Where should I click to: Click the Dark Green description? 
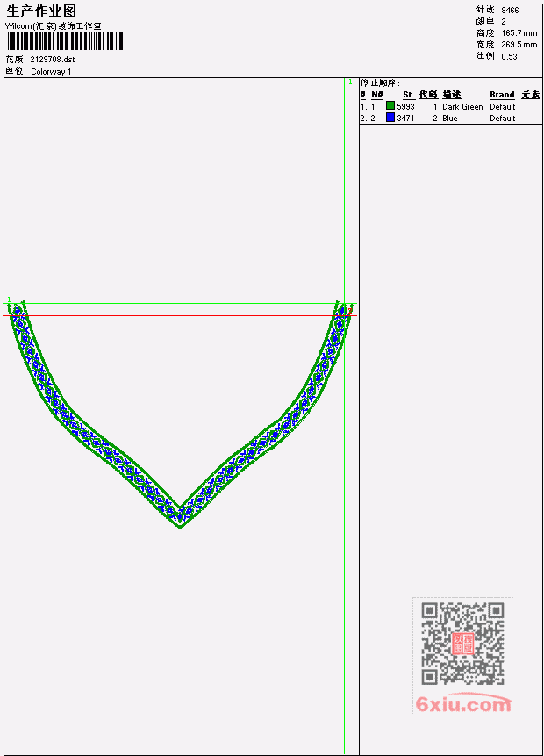point(462,106)
